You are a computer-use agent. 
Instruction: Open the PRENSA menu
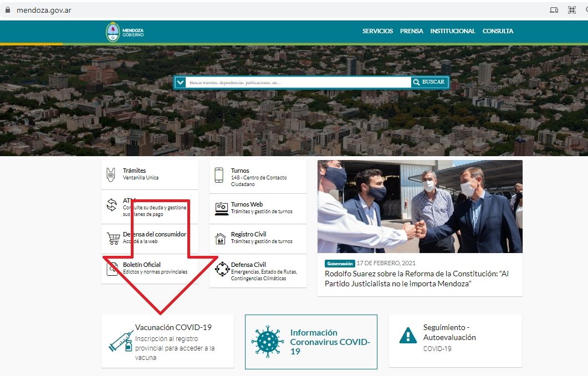coord(411,32)
